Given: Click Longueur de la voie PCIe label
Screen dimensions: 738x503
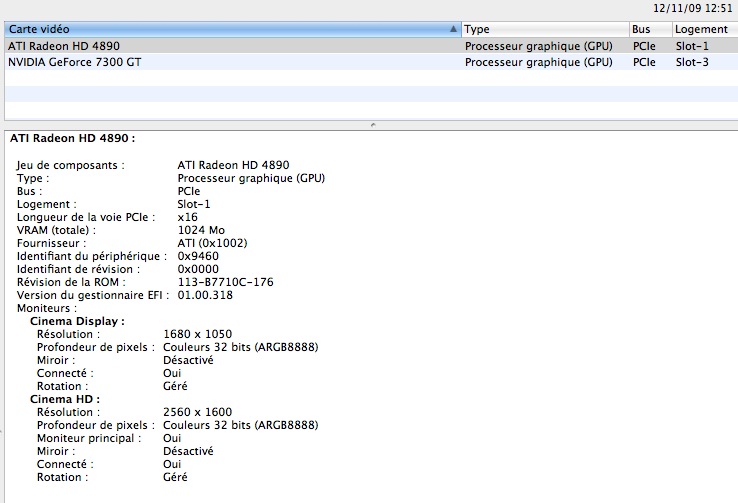Looking at the screenshot, I should pyautogui.click(x=86, y=217).
